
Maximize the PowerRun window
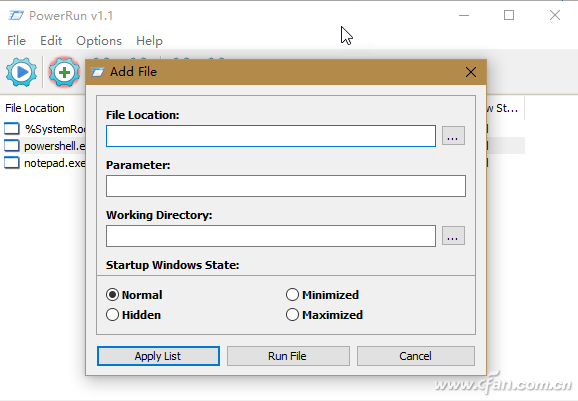[509, 15]
